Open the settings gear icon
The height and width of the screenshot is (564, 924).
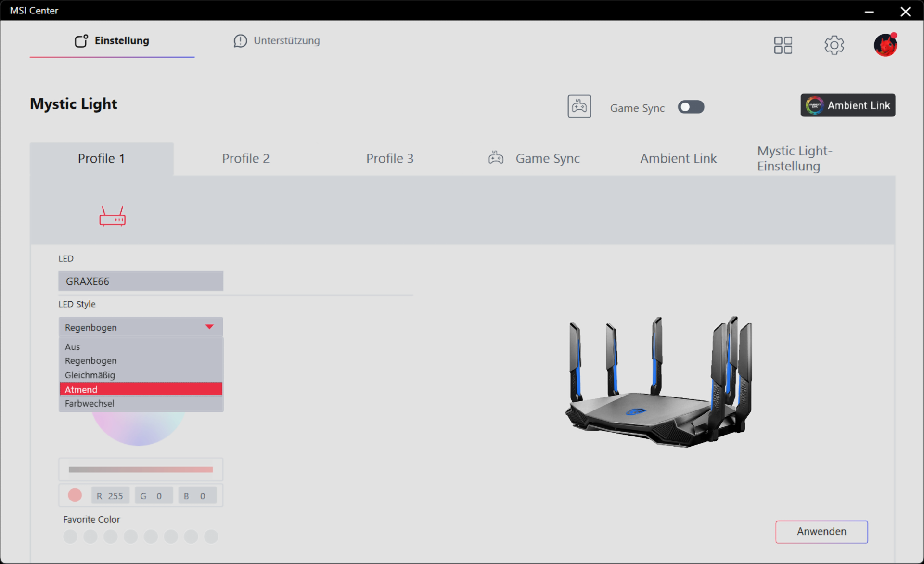(834, 45)
